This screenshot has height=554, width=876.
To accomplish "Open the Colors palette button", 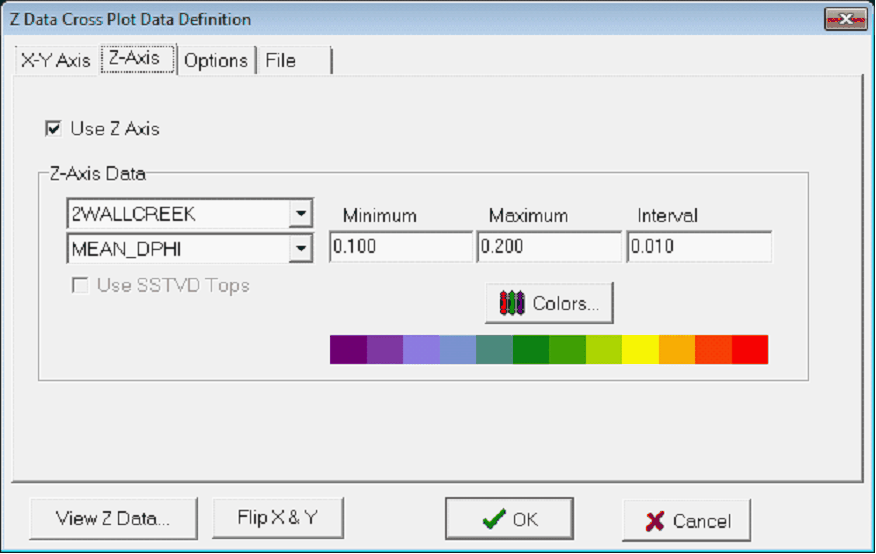I will coord(549,304).
